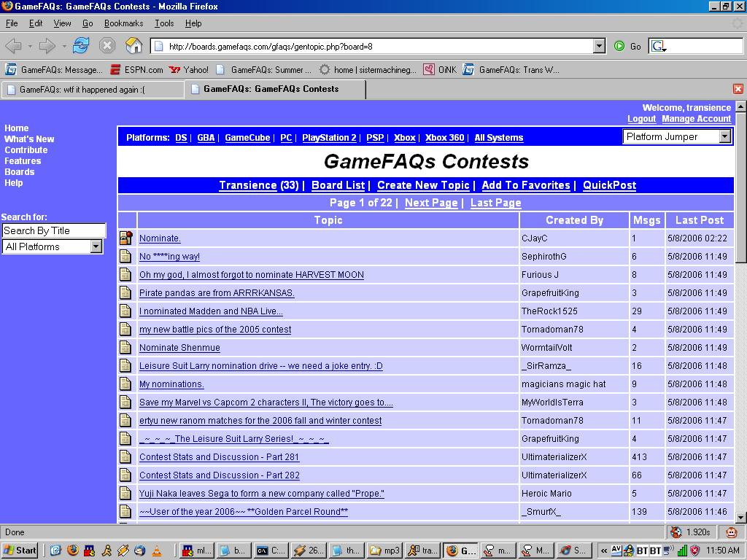Open the ESPN.com bookmark
Viewport: 747px width, 560px height.
click(136, 70)
